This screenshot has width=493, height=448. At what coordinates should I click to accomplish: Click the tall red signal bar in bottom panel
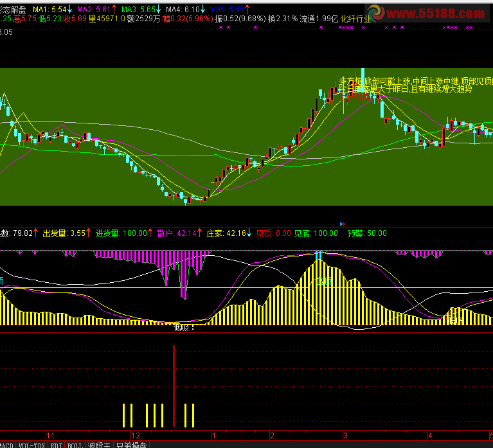[174, 386]
